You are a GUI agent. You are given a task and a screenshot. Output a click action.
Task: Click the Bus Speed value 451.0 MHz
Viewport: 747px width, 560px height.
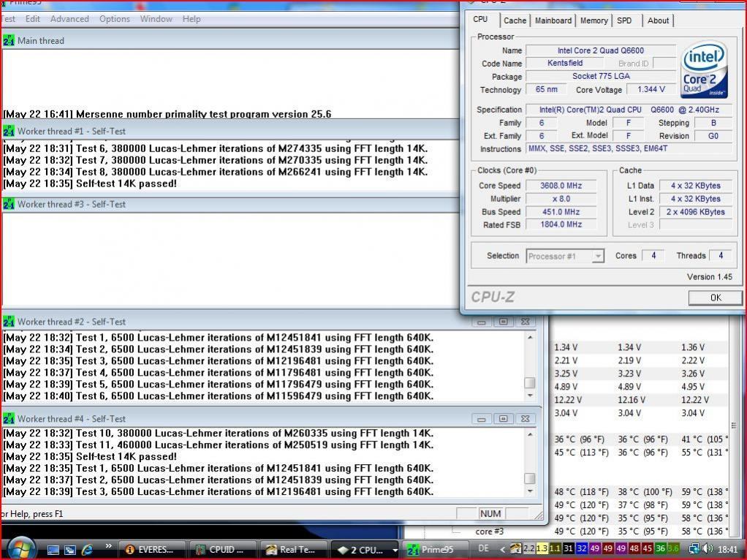coord(561,212)
